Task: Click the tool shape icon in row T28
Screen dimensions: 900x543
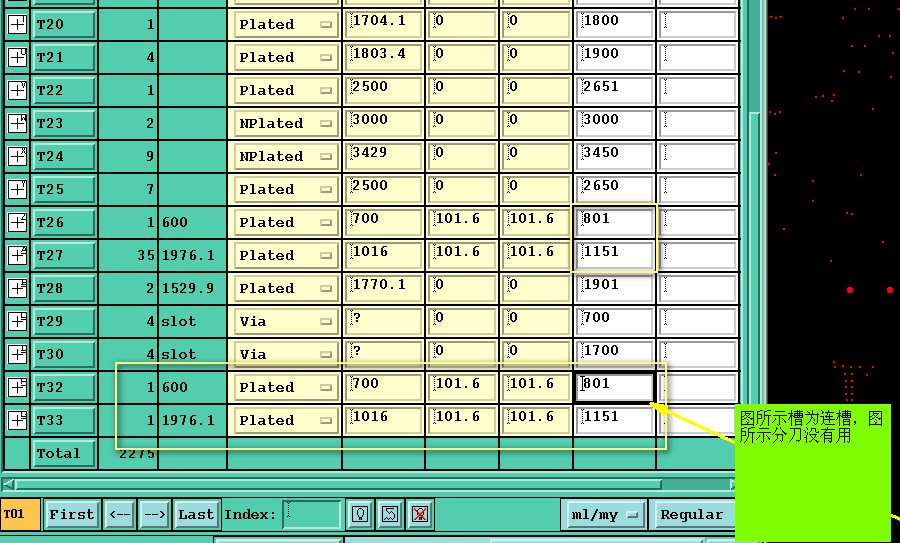Action: (x=17, y=289)
